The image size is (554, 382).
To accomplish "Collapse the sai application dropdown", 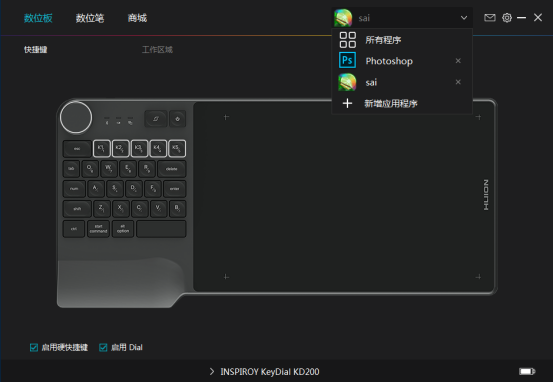I will (x=464, y=18).
